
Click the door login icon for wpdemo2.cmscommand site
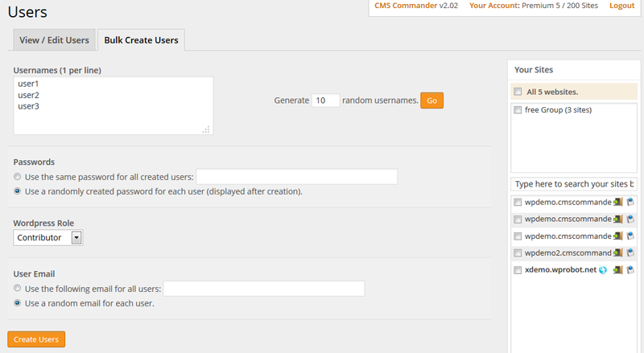(x=617, y=252)
